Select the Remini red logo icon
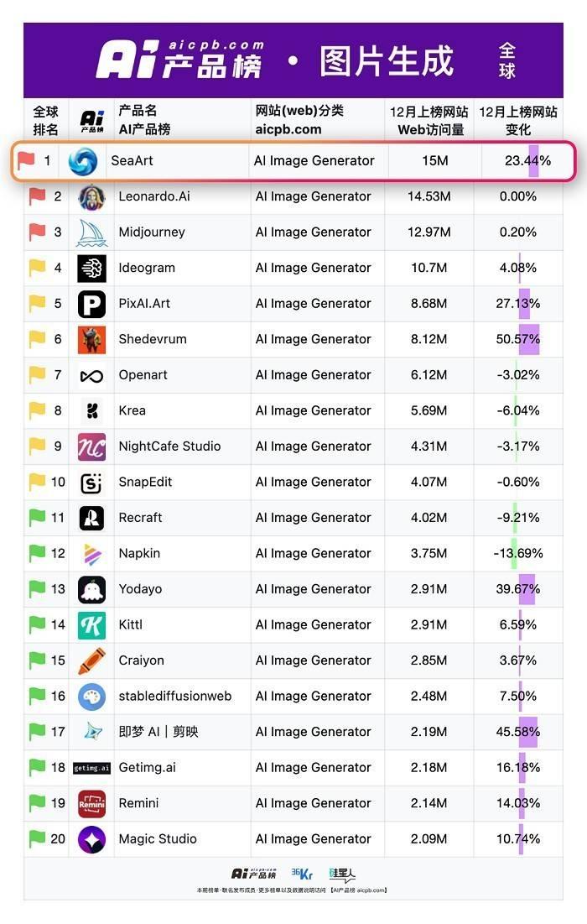 pos(92,804)
